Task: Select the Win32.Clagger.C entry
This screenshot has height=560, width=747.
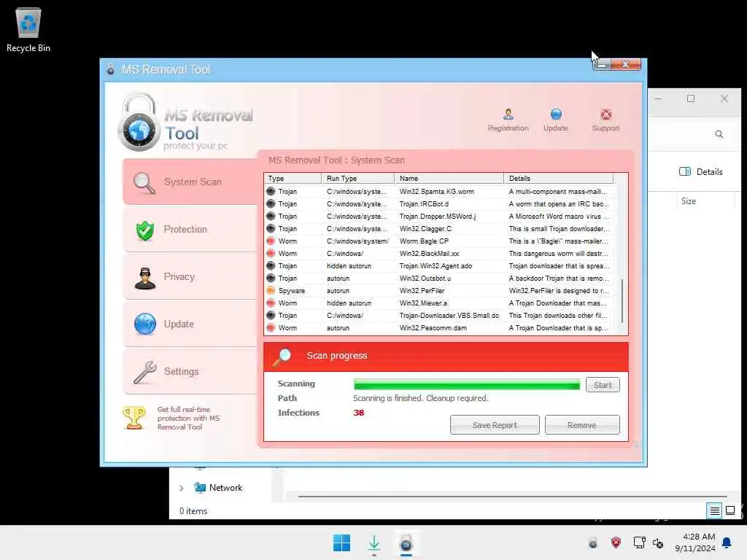Action: pos(439,228)
